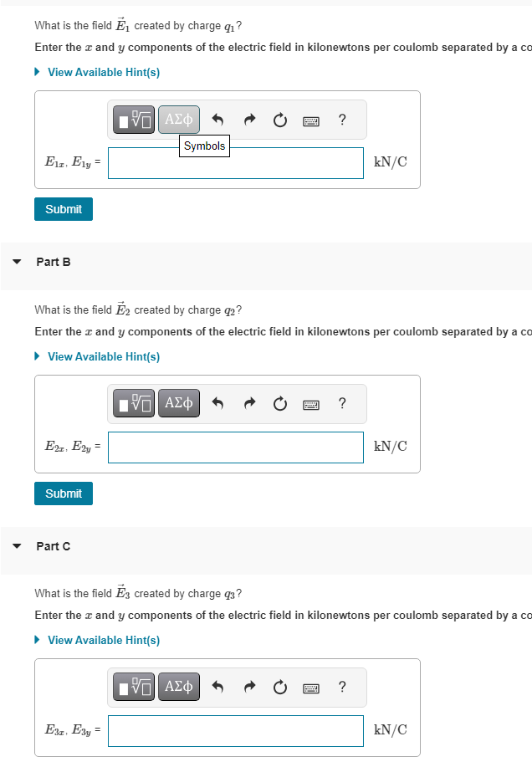The width and height of the screenshot is (532, 762).
Task: Click the undo arrow in Part A toolbar
Action: click(219, 119)
